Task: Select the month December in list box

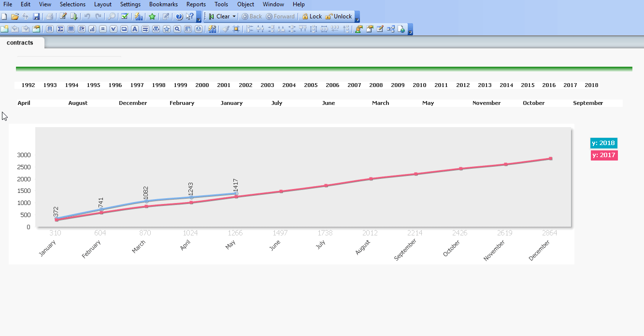Action: tap(133, 103)
